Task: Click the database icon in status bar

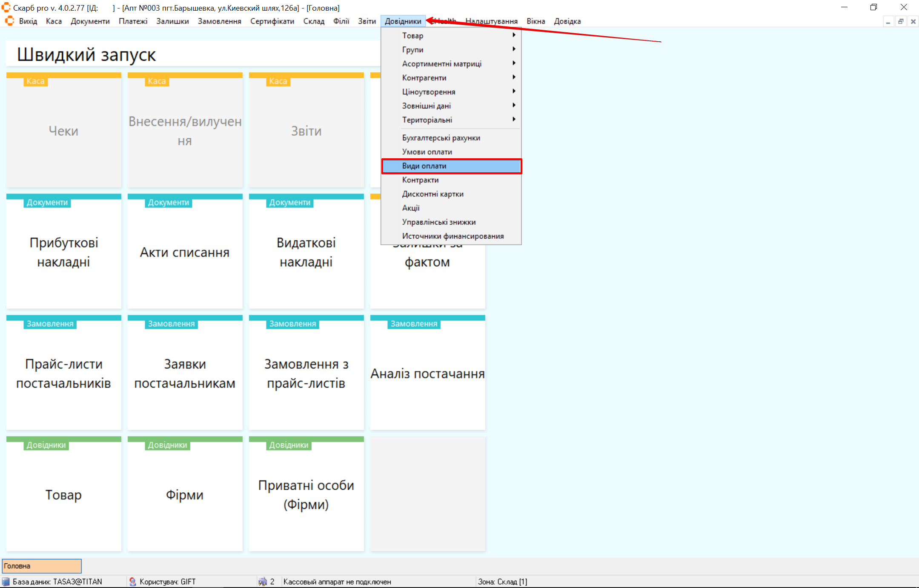Action: (6, 582)
